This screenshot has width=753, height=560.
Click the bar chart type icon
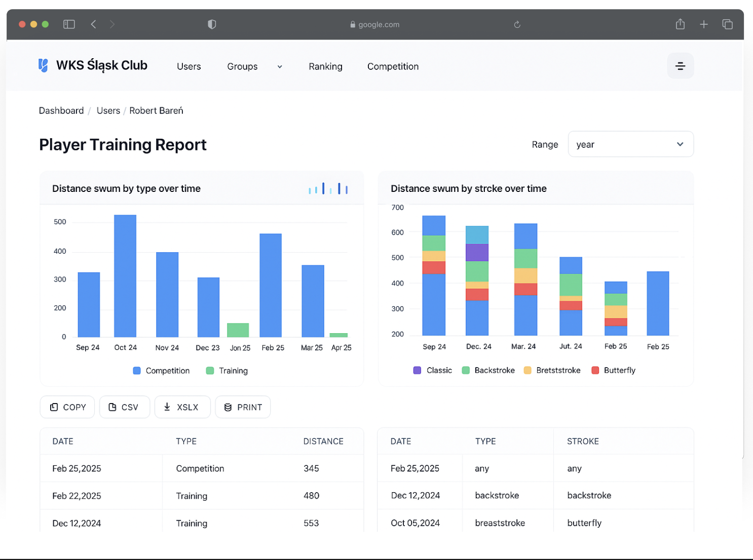coord(328,189)
